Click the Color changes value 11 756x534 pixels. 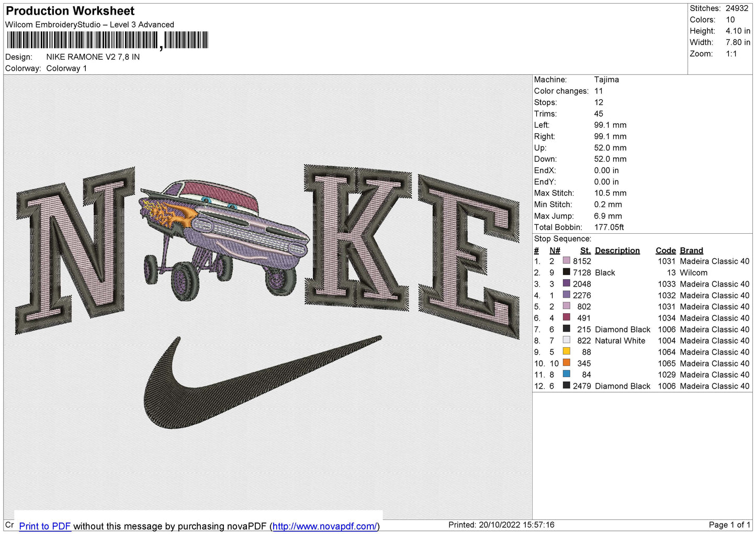(x=599, y=91)
